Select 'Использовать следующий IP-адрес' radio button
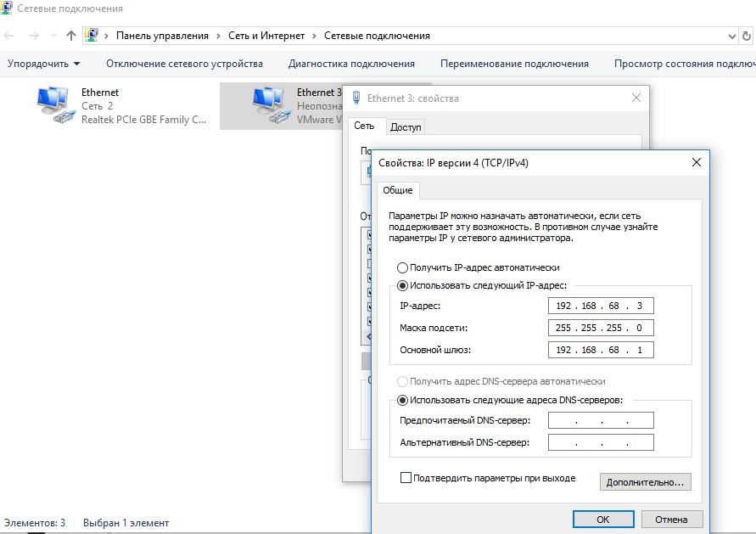 [403, 285]
